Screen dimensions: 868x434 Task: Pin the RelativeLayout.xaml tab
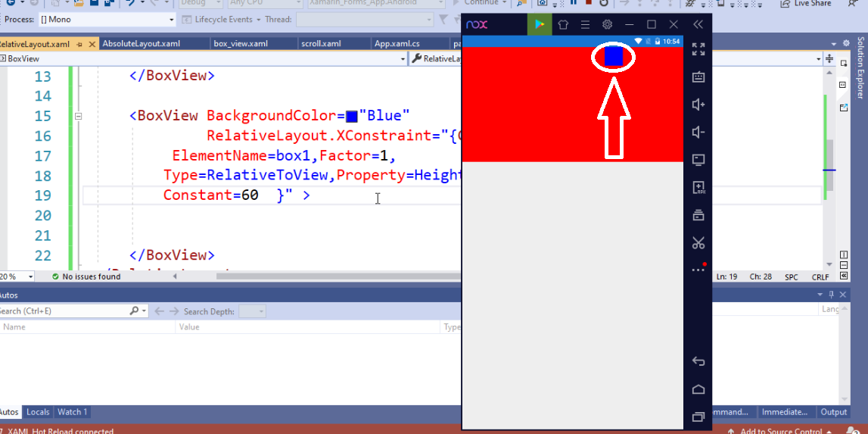[79, 44]
